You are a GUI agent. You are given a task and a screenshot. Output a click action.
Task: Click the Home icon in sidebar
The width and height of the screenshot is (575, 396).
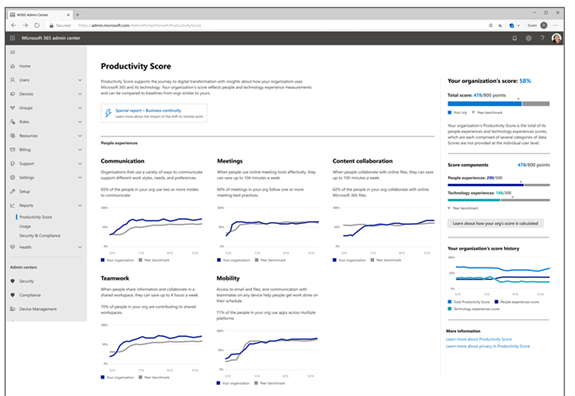(x=13, y=66)
